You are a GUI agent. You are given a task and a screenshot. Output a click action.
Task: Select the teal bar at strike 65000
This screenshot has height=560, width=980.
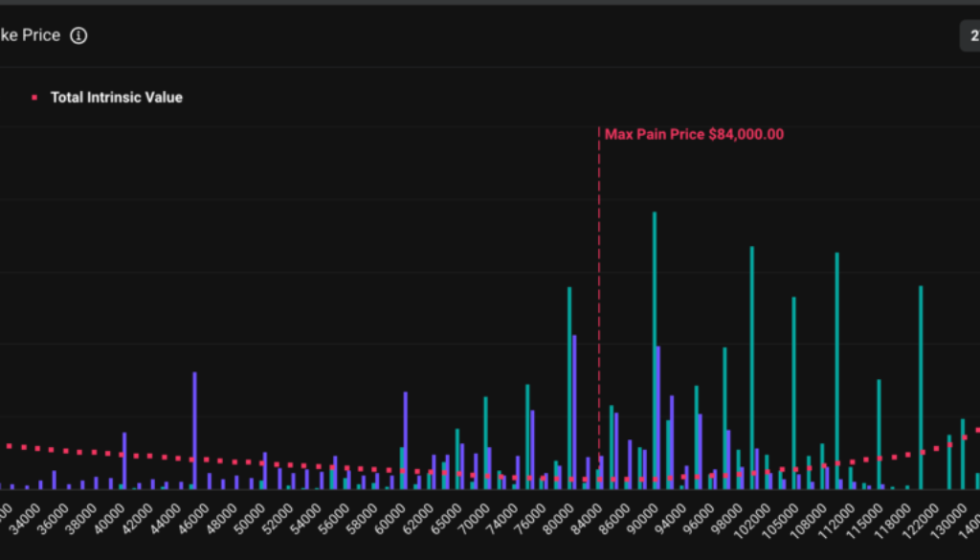(457, 459)
